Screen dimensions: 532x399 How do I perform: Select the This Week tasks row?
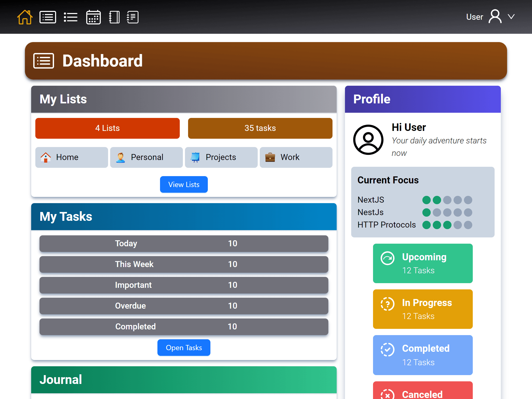(x=184, y=264)
